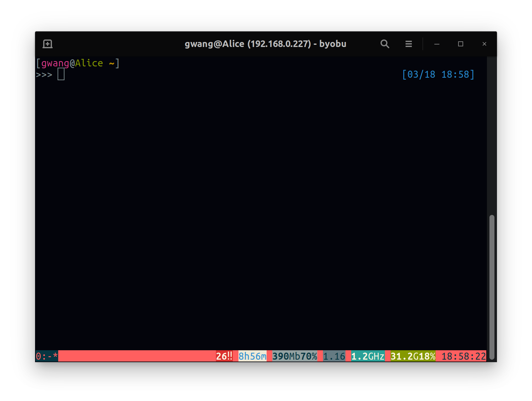This screenshot has width=532, height=401.
Task: Open the terminal search magnifier icon
Action: pyautogui.click(x=385, y=44)
